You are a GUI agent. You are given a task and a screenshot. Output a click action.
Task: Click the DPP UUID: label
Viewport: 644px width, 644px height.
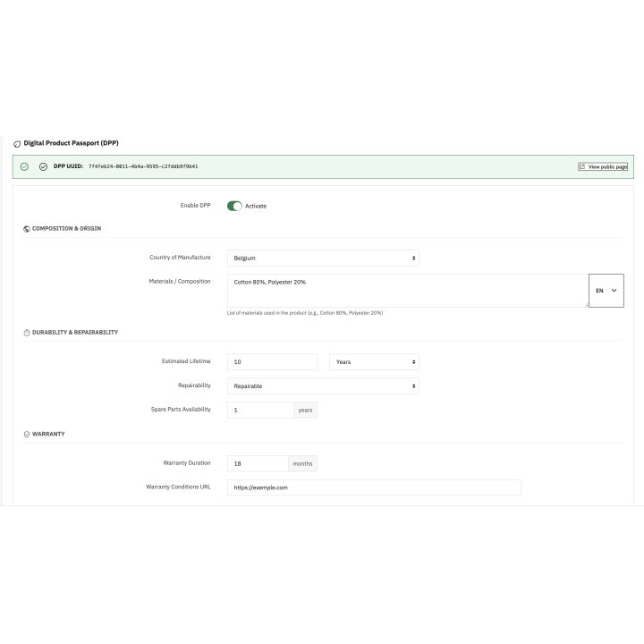tap(68, 166)
